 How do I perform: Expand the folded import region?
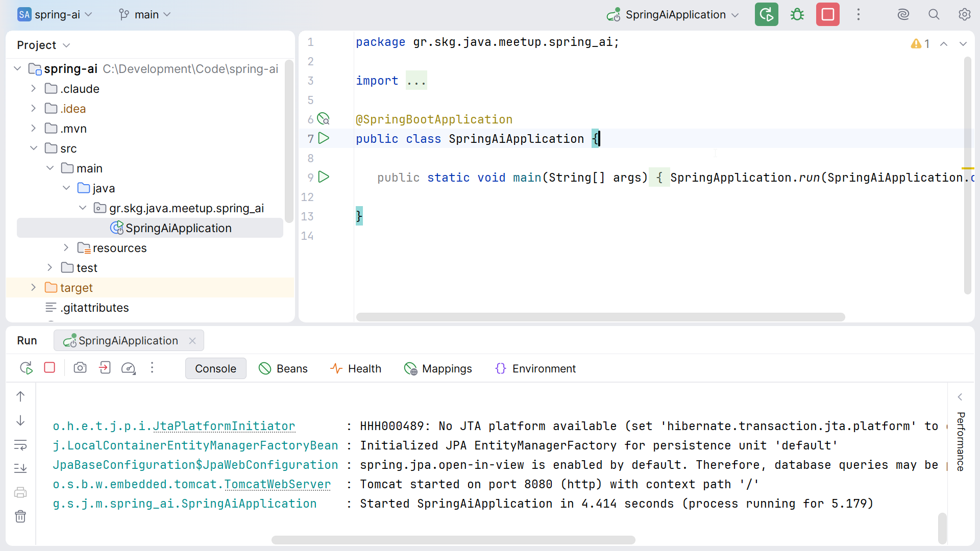[416, 81]
